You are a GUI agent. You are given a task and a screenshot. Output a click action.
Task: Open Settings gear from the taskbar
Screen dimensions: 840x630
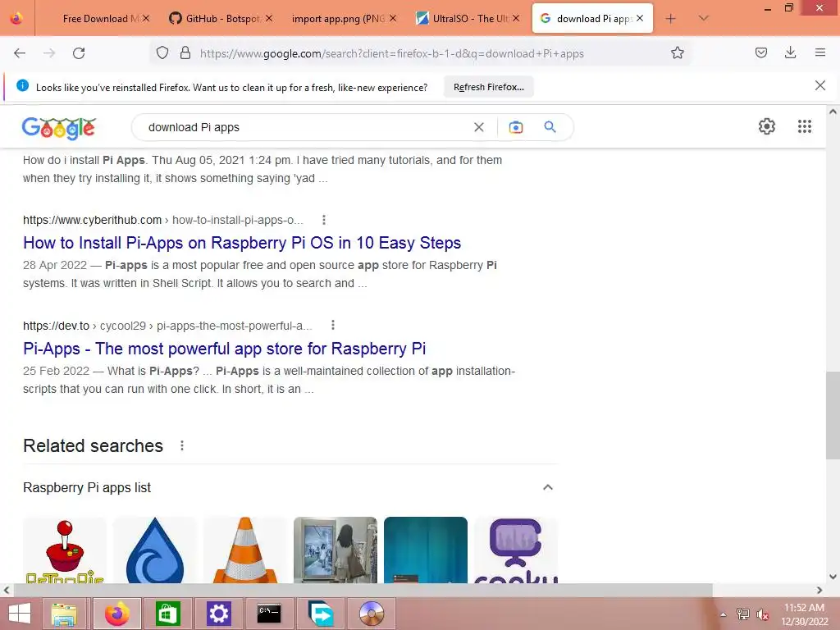(218, 614)
